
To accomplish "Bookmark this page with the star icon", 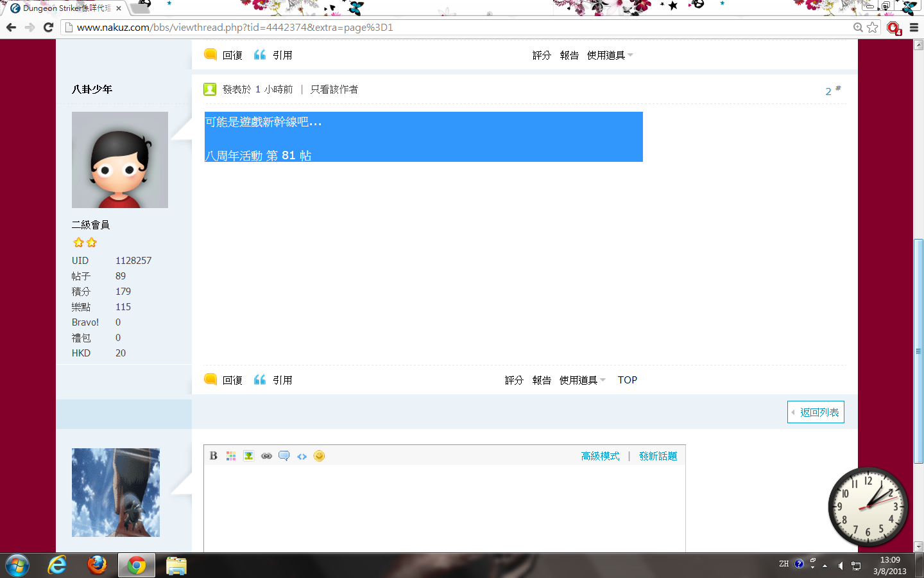I will [873, 27].
